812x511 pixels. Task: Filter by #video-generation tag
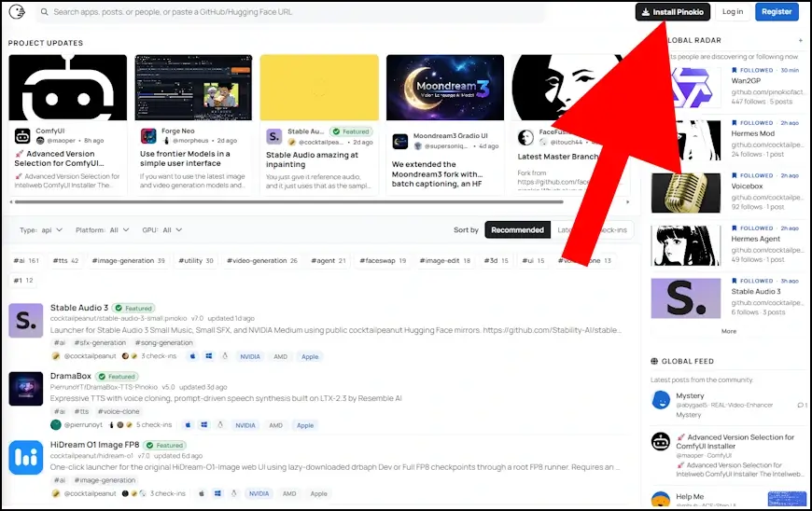(x=262, y=261)
